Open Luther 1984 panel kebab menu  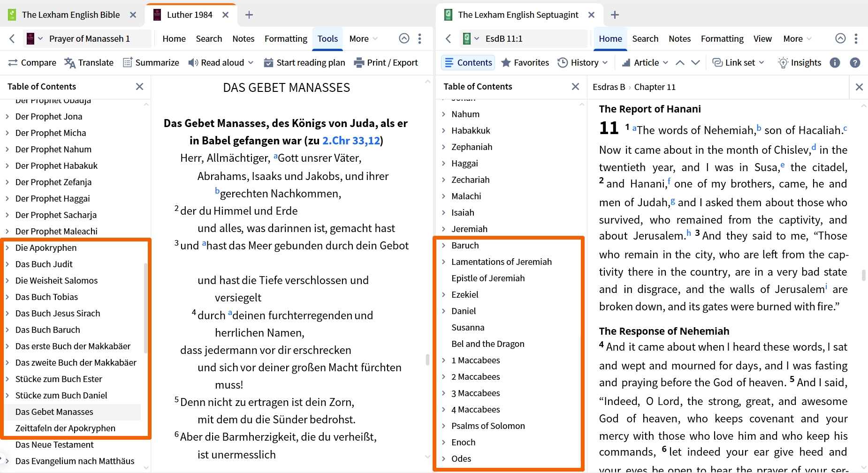point(419,38)
